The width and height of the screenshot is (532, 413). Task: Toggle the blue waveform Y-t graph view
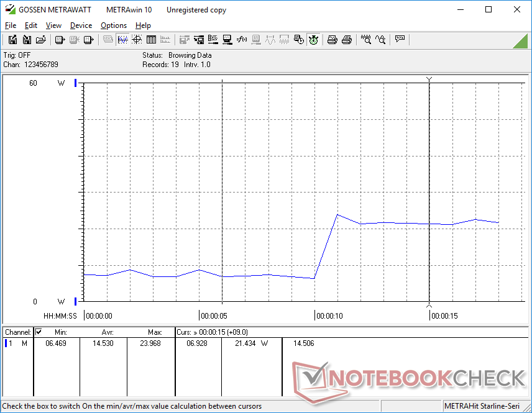point(122,40)
